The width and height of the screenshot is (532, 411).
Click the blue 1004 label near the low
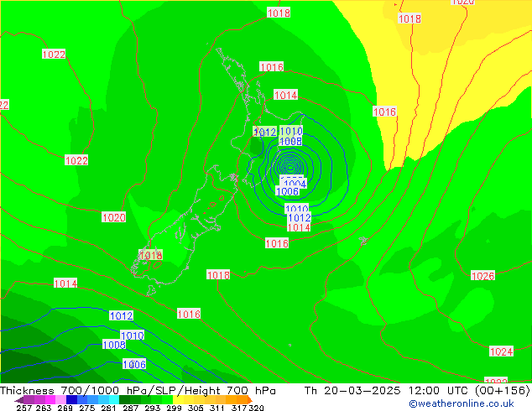click(295, 184)
